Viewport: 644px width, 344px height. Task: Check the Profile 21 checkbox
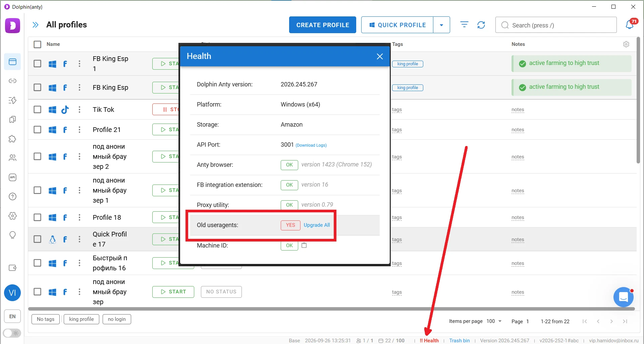click(38, 130)
